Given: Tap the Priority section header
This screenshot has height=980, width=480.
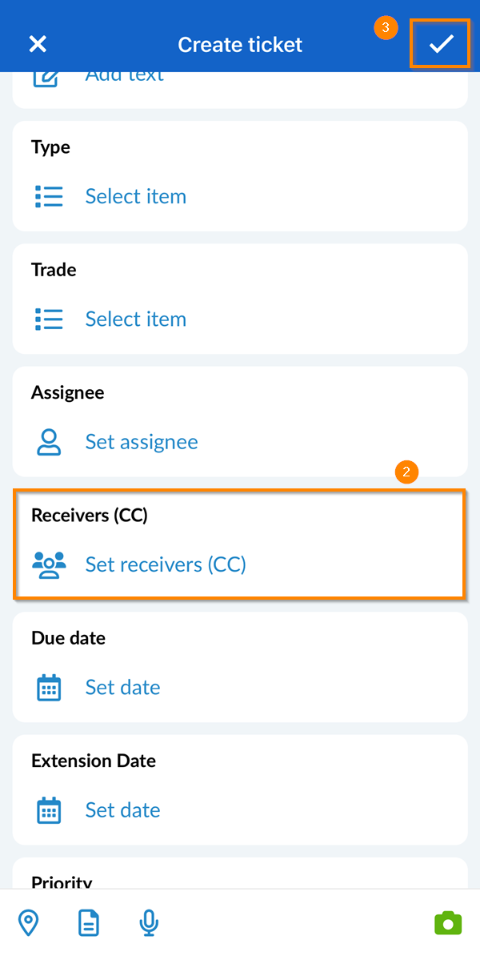Looking at the screenshot, I should click(62, 881).
